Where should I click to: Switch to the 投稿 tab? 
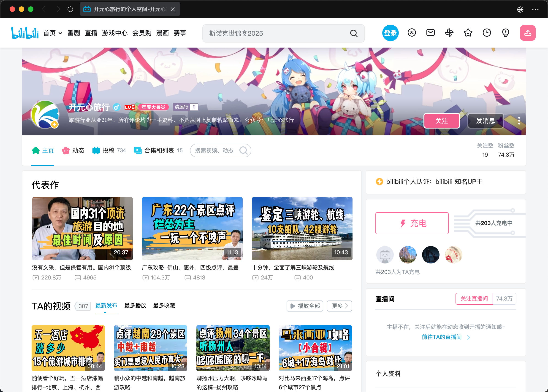[109, 151]
